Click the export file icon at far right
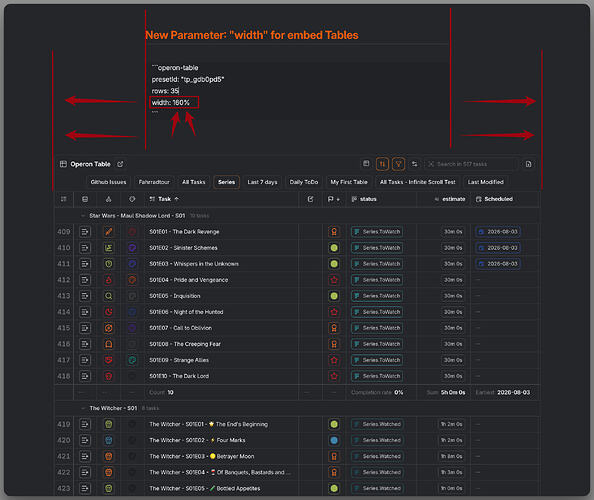Viewport: 594px width, 500px height. tap(528, 164)
